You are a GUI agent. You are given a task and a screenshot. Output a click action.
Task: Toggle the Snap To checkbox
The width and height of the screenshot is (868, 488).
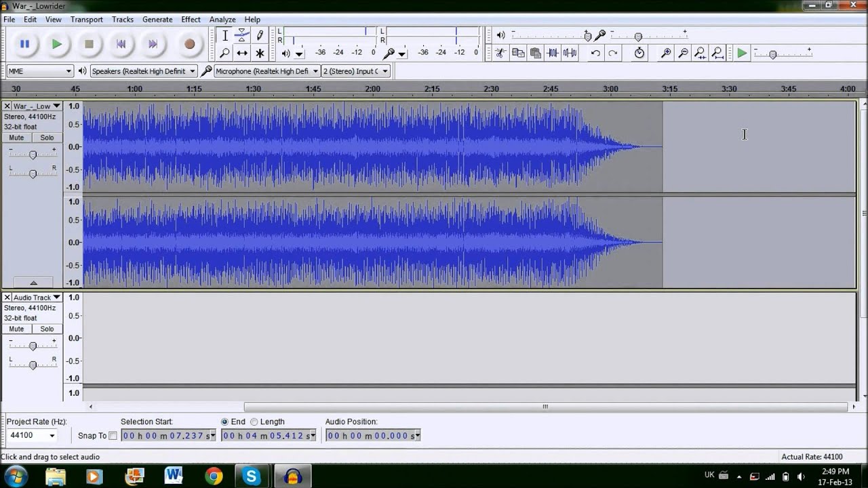point(113,436)
